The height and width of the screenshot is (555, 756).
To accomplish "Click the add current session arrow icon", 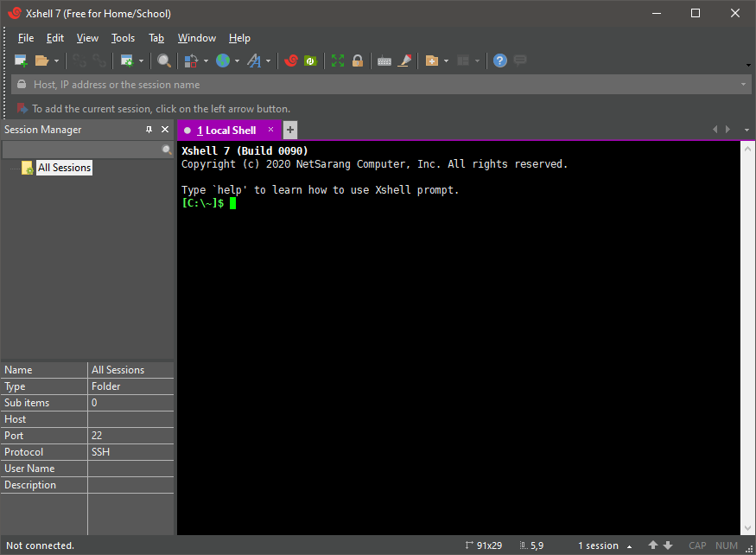I will [22, 109].
